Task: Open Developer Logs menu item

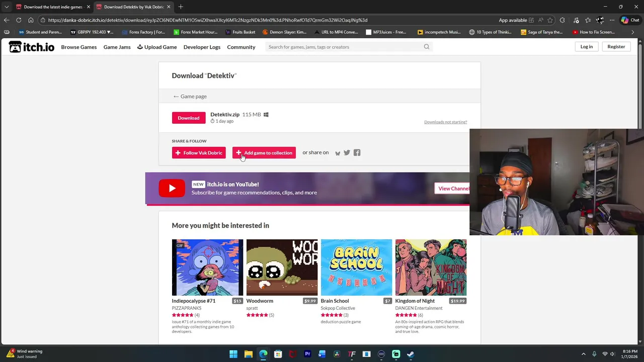Action: click(202, 47)
